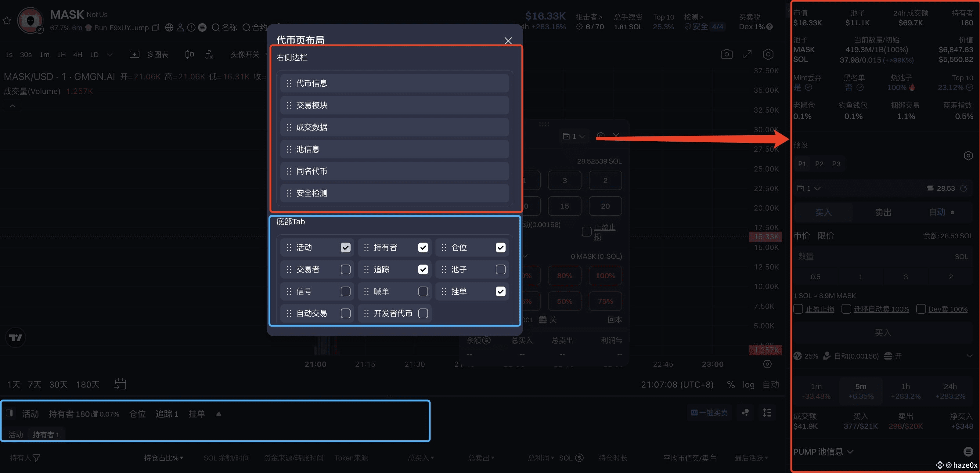Tick the Dev卖 100% checkbox

pos(921,309)
